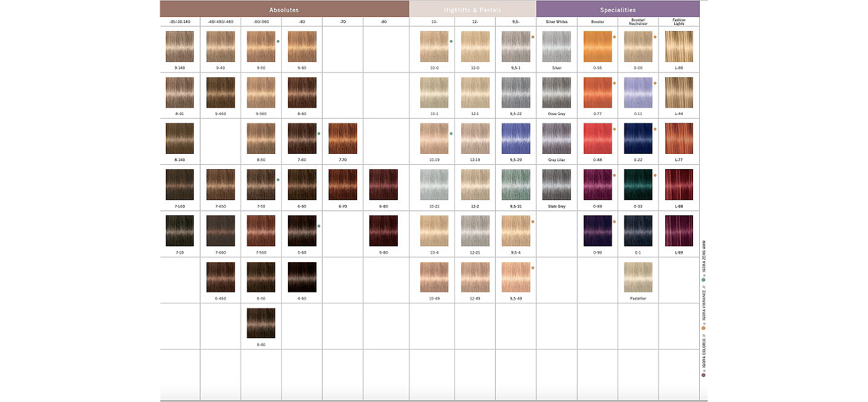Choose the navy blue 0-22 swatch
The height and width of the screenshot is (402, 868).
click(638, 139)
